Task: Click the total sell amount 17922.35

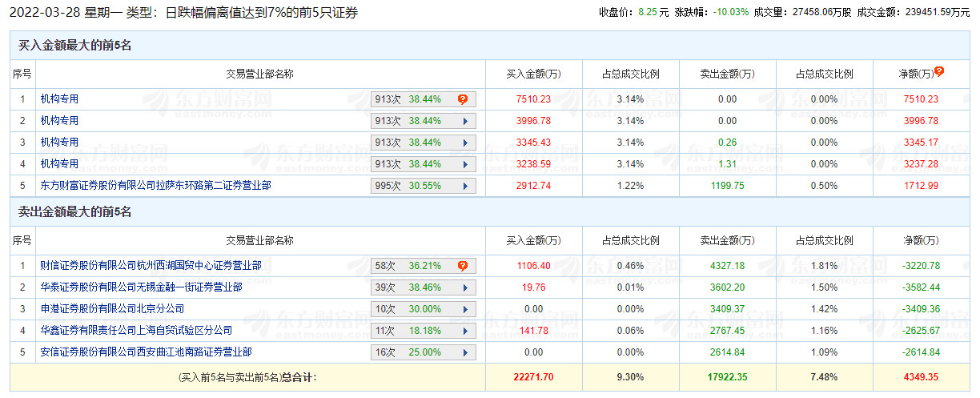Action: point(727,376)
